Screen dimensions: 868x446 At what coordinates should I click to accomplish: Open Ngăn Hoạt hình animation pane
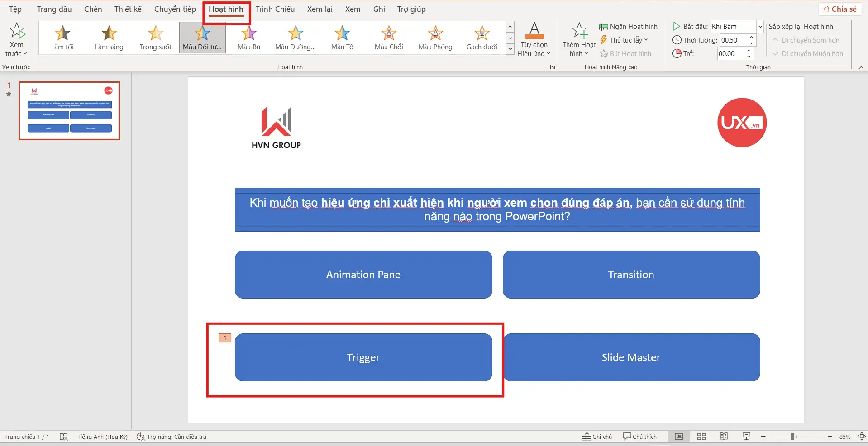click(628, 27)
